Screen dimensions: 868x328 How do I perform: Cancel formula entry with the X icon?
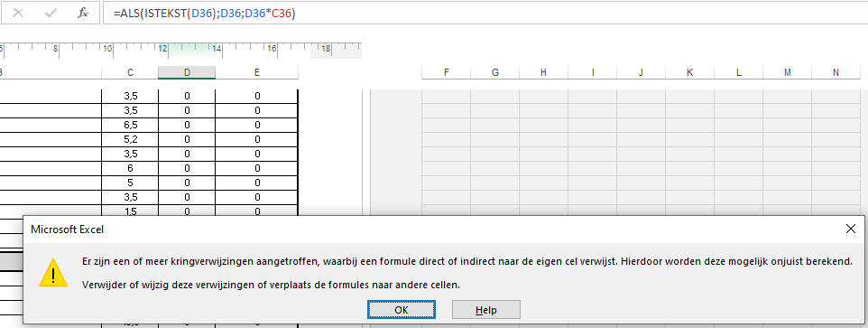[x=18, y=14]
